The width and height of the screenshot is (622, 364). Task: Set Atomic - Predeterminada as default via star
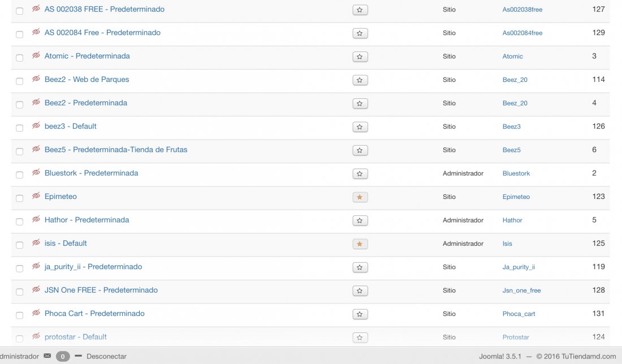(360, 57)
